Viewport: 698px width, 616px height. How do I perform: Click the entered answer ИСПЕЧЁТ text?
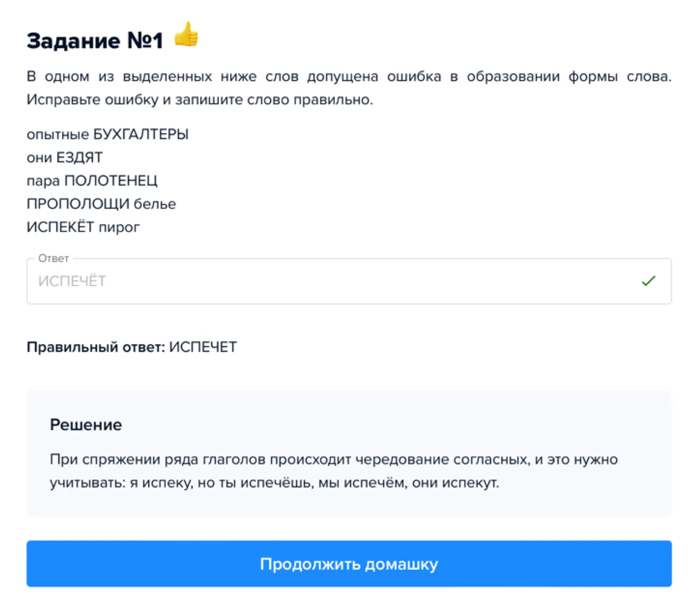pos(72,281)
